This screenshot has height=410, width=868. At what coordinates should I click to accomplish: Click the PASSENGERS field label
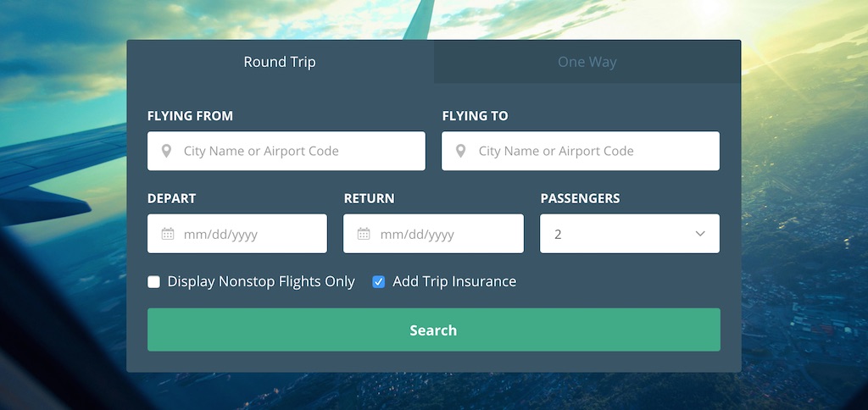click(x=580, y=198)
